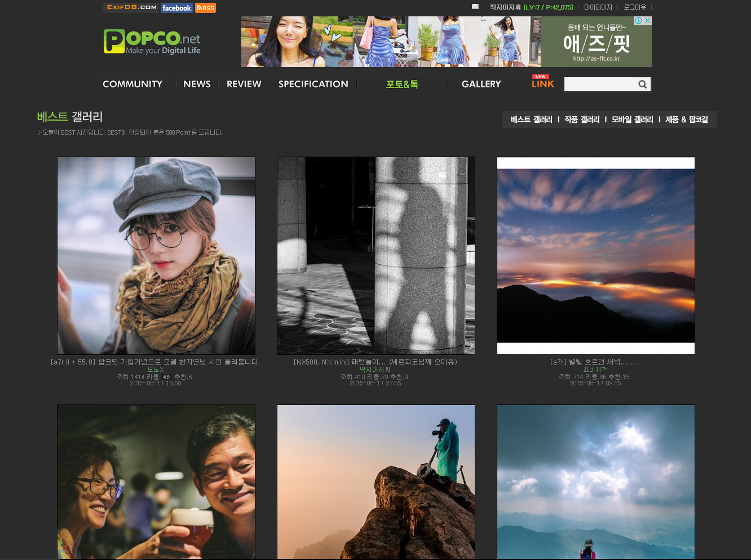Image resolution: width=751 pixels, height=560 pixels.
Task: Click the POPCO.net site logo
Action: (152, 42)
